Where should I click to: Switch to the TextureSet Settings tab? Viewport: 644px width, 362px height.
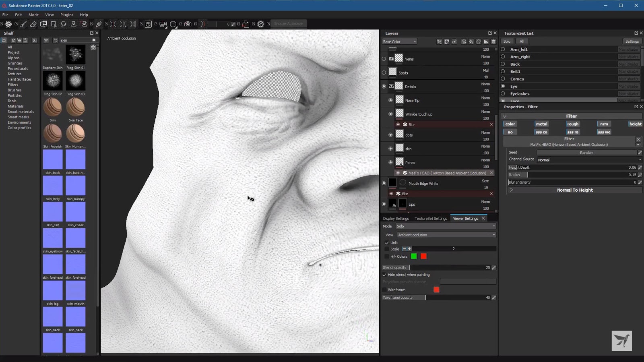pos(431,219)
